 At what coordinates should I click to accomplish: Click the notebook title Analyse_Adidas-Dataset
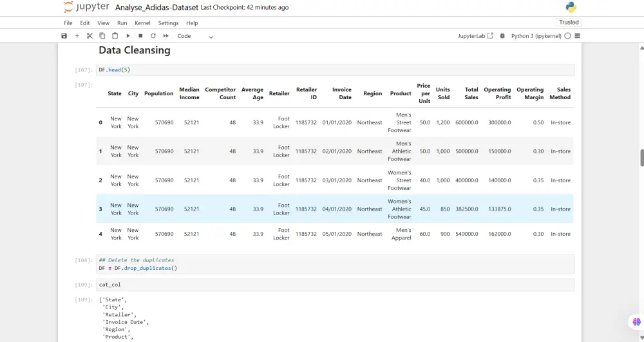click(157, 7)
